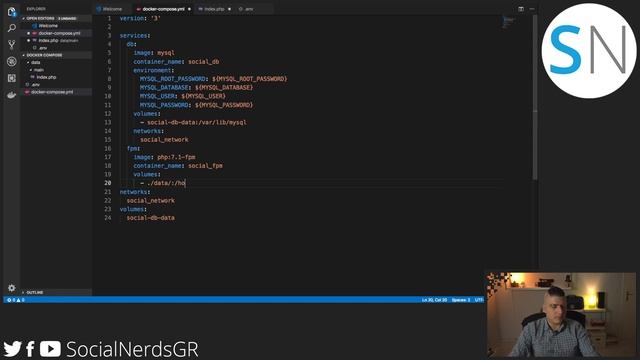Click 'MYSQL_DATABASE' environment line
Image resolution: width=640 pixels, height=360 pixels.
196,87
